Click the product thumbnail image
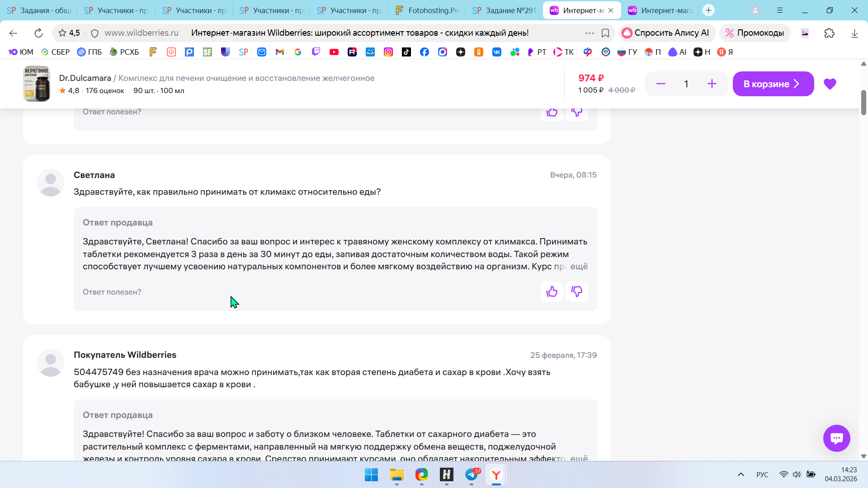This screenshot has width=868, height=488. tap(37, 84)
